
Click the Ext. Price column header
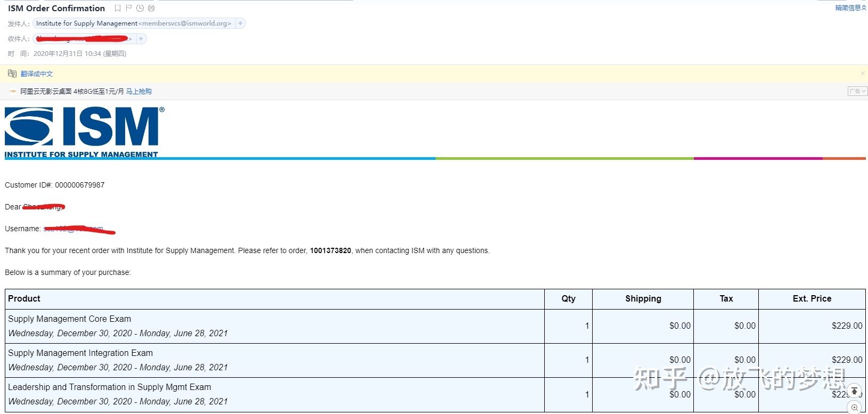[812, 299]
